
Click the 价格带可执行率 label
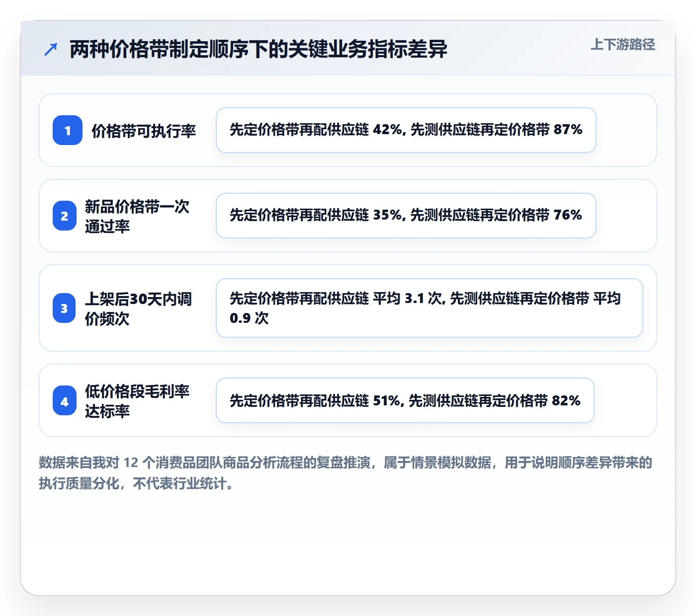pos(144,131)
